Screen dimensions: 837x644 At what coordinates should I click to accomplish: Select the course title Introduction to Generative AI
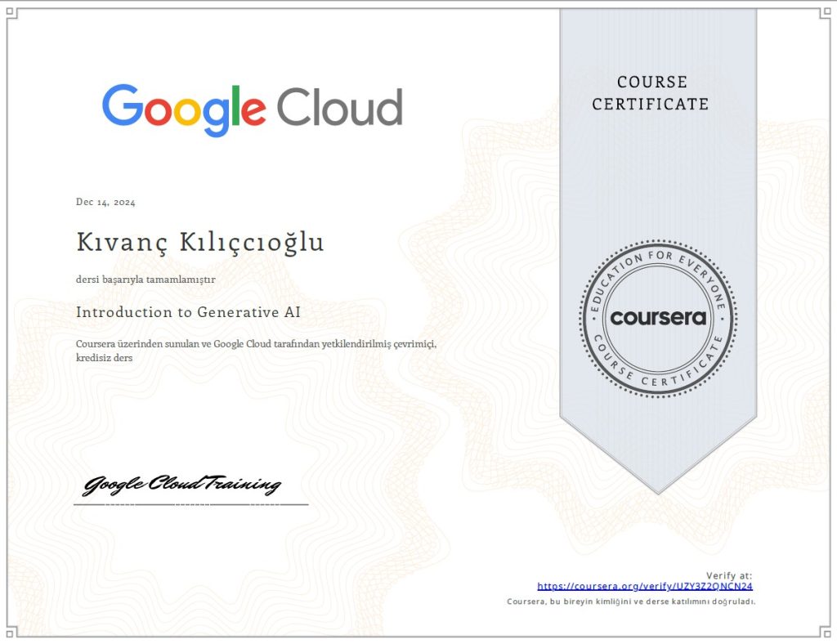click(188, 311)
